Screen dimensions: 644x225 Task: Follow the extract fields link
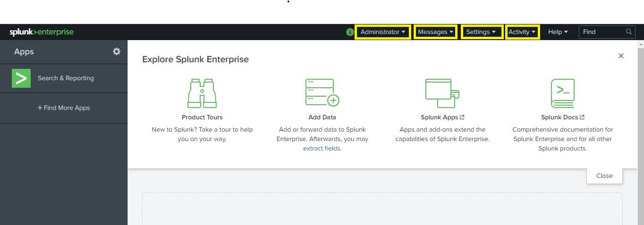[x=322, y=149]
